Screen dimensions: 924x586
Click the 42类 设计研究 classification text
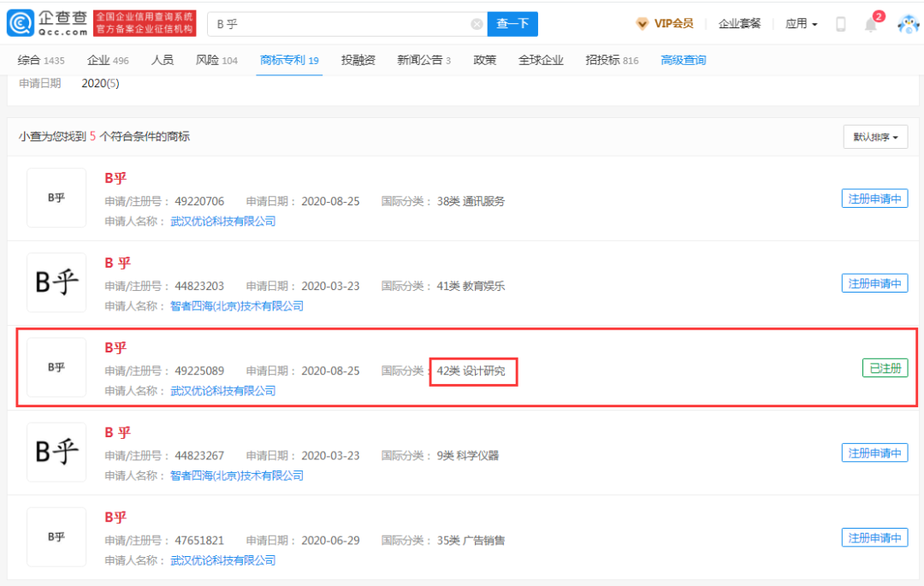pos(471,371)
